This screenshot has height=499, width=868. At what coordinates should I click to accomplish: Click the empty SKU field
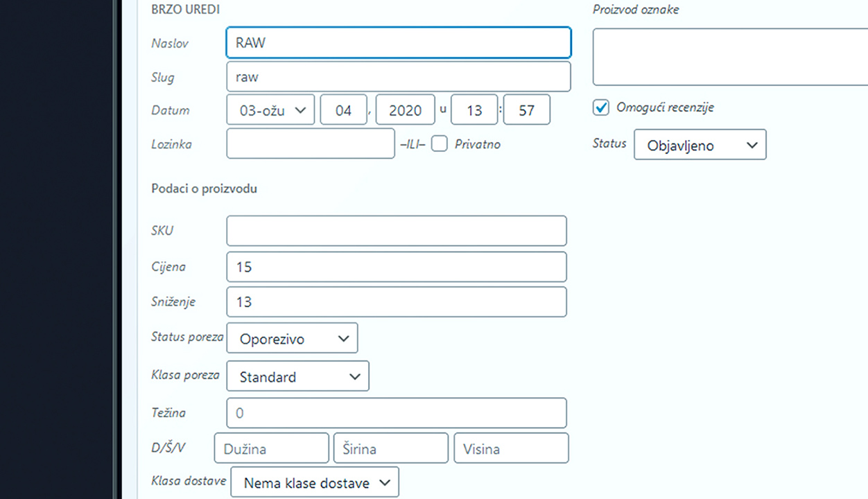397,231
